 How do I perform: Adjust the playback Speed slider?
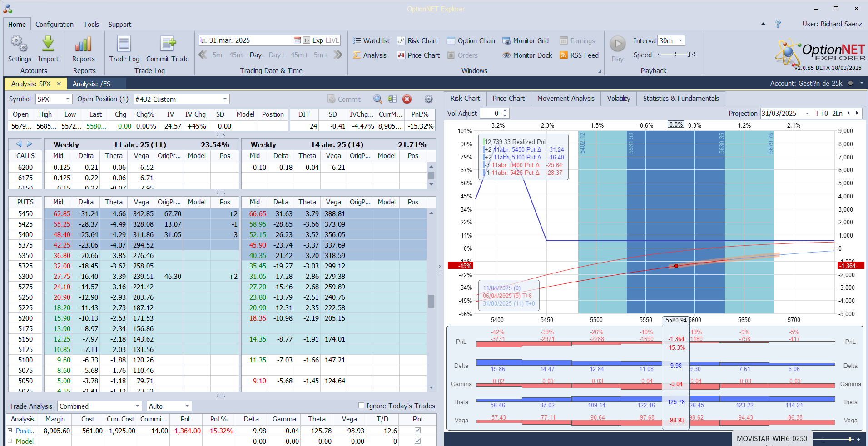coord(675,55)
